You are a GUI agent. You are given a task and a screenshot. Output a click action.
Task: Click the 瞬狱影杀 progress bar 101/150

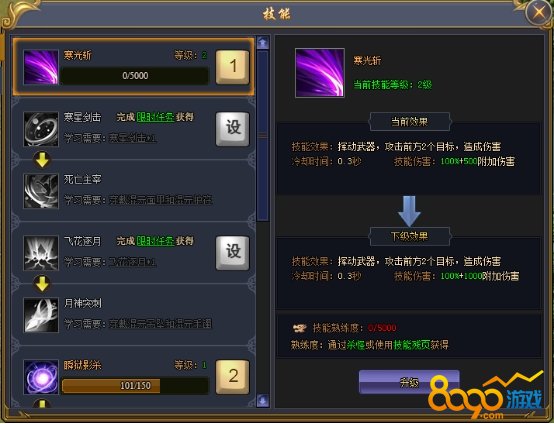tap(135, 385)
